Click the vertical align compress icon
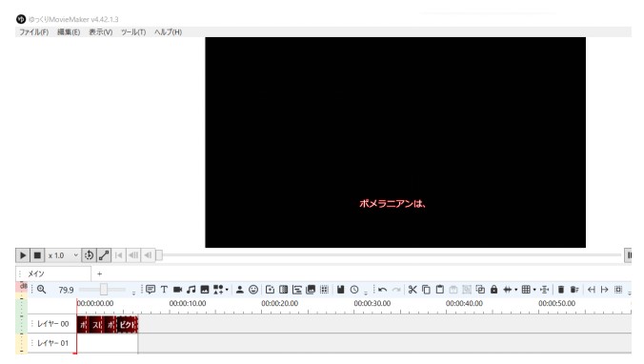644x364 pixels. tap(545, 290)
